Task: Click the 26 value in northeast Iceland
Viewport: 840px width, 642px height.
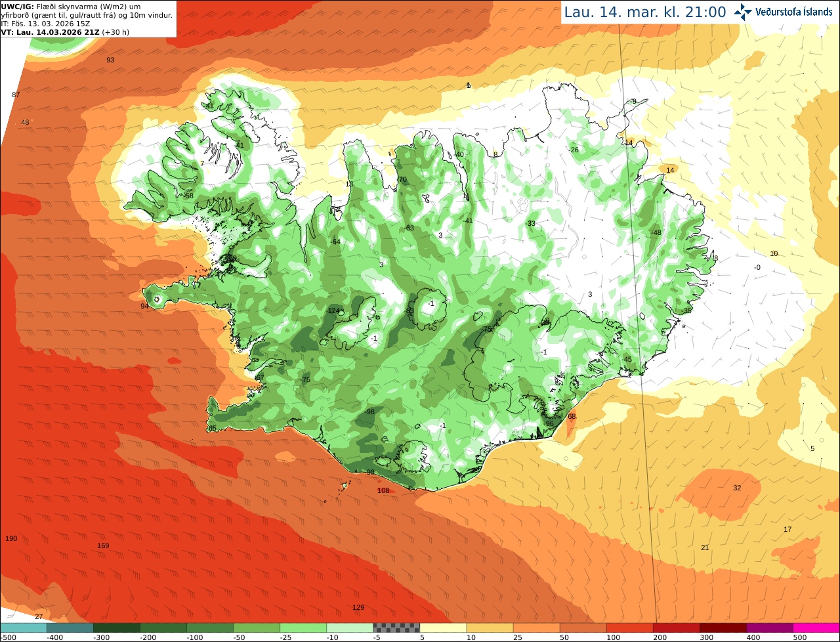Action: 575,150
